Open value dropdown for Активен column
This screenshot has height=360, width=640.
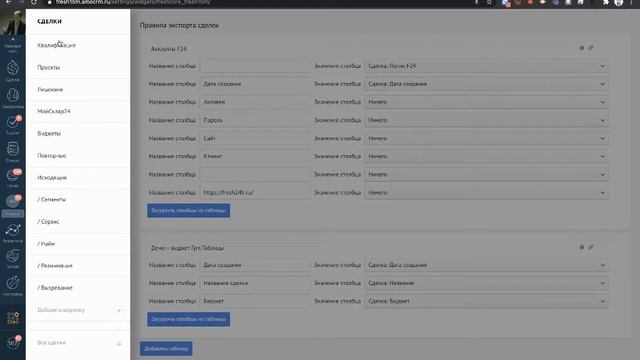coord(487,102)
